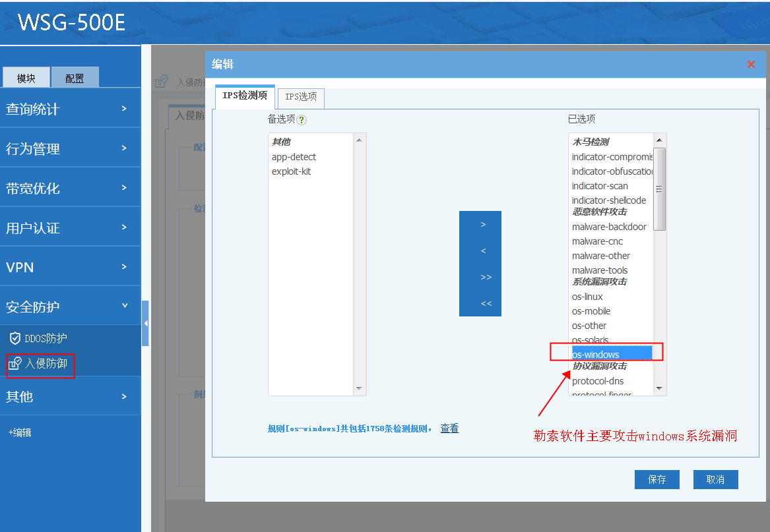This screenshot has width=770, height=532.
Task: Click the single left arrow move button
Action: tap(483, 251)
